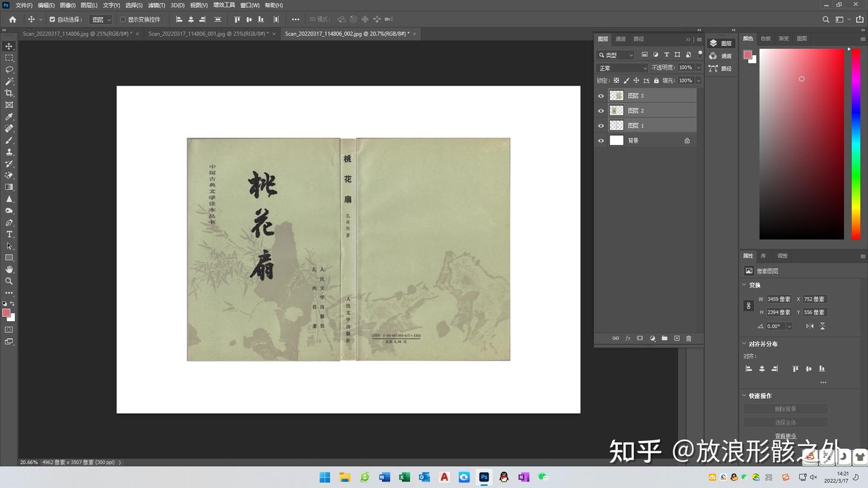Switch to the 通道 tab in the layers panel group
This screenshot has width=868, height=488.
(x=620, y=39)
